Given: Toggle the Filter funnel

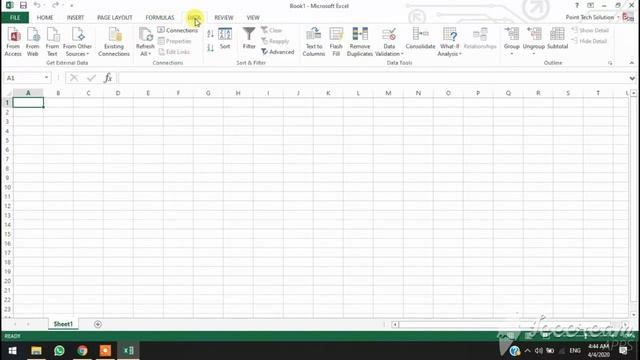Looking at the screenshot, I should (249, 38).
